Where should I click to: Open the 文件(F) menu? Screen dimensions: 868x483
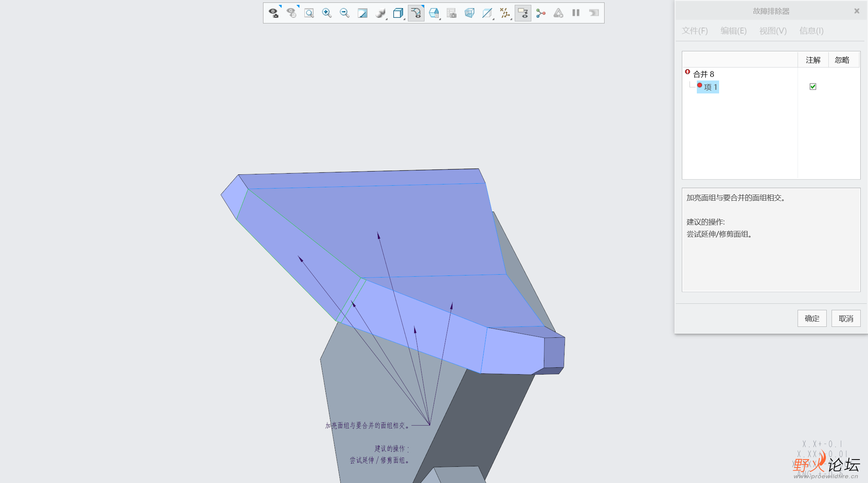tap(695, 31)
